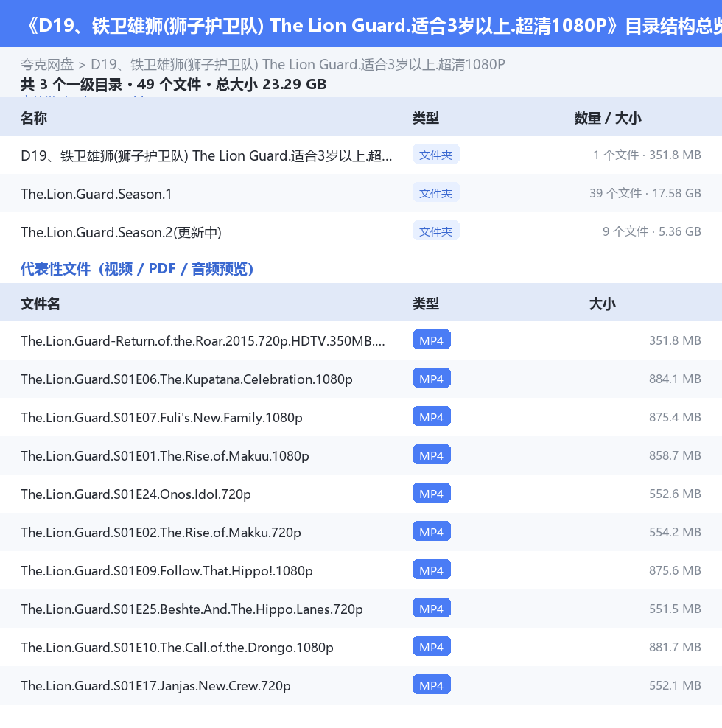Select the 名称 column header
Viewport: 722px width, 728px height.
34,118
